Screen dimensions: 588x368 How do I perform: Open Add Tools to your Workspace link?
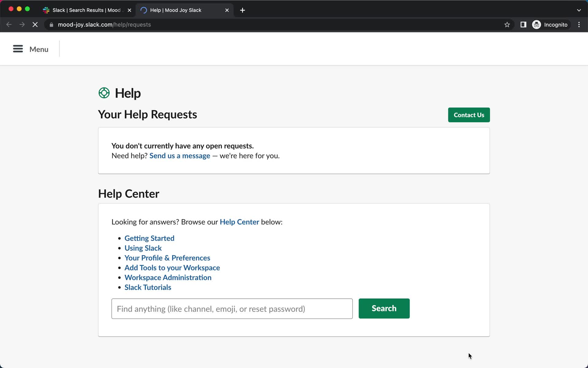pos(172,268)
